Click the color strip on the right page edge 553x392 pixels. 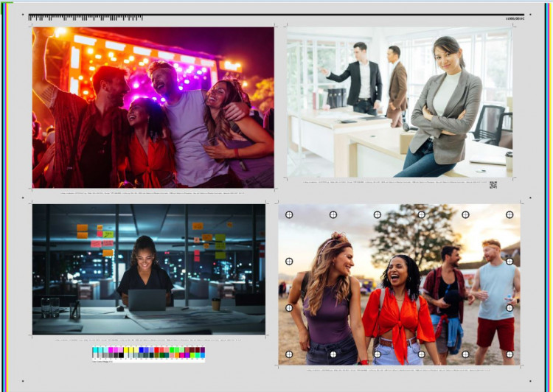pos(549,196)
